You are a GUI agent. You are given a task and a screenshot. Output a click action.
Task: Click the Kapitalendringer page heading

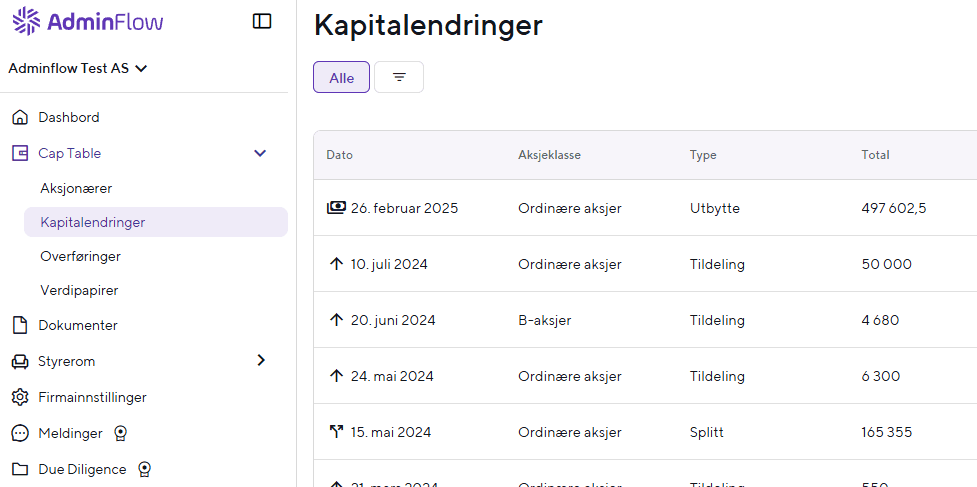[428, 26]
